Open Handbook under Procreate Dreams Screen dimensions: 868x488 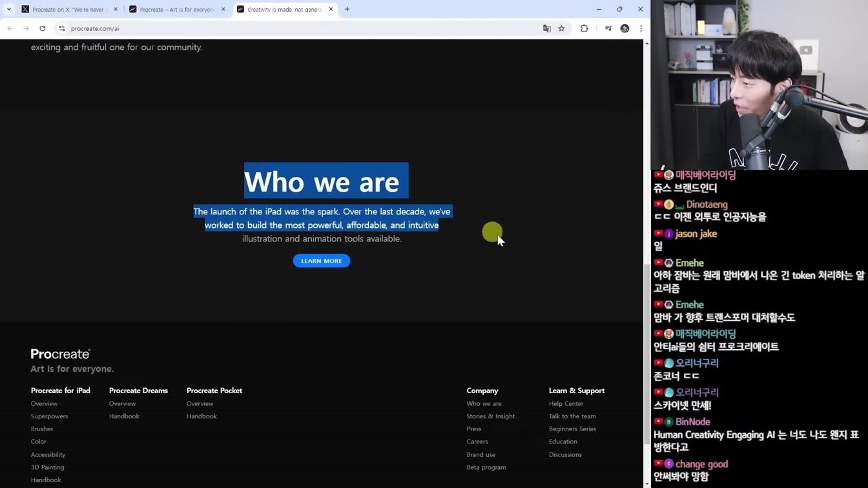point(124,416)
